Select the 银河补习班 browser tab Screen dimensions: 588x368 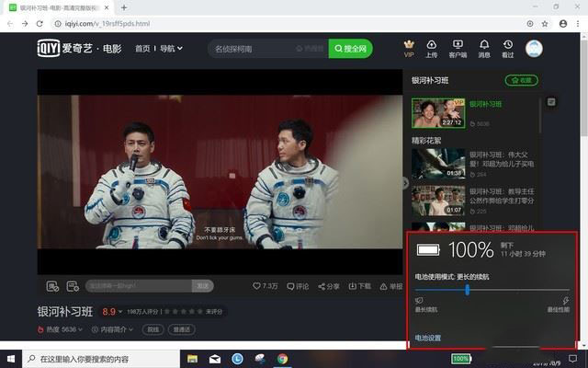(x=59, y=7)
